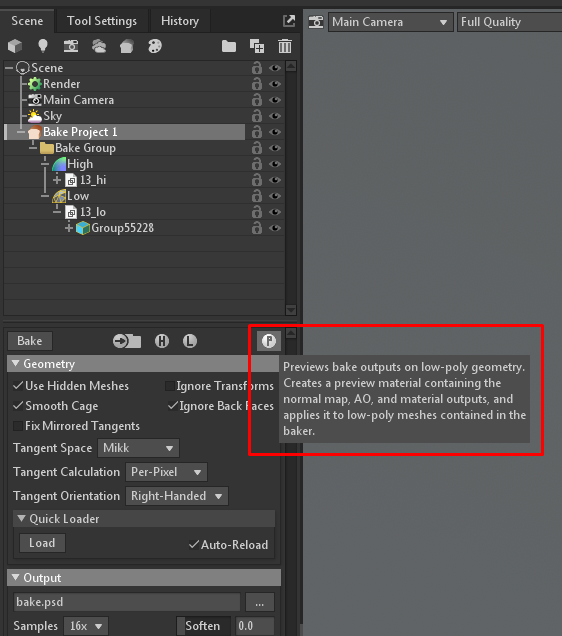Open Tangent Calculation Per-Pixel dropdown

pos(166,472)
